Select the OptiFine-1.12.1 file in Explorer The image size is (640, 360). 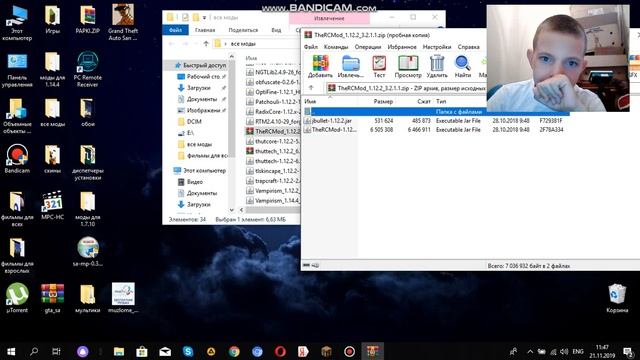(x=273, y=92)
